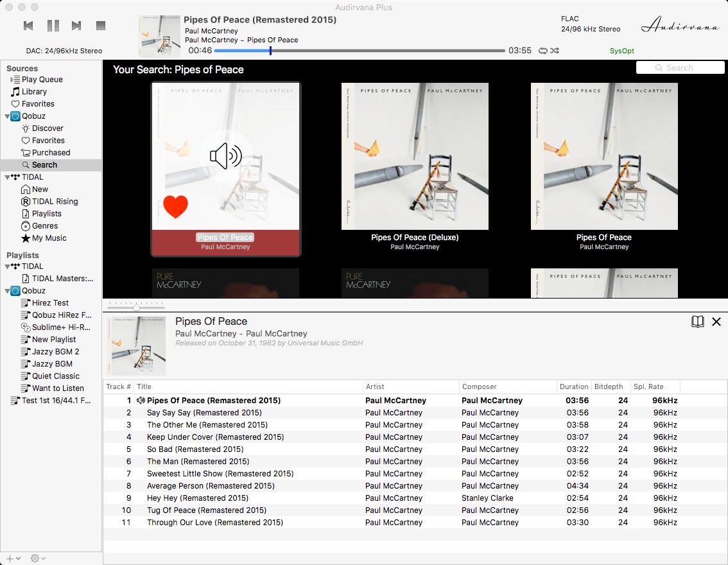Click the playback position marker
The image size is (728, 565).
tap(270, 51)
